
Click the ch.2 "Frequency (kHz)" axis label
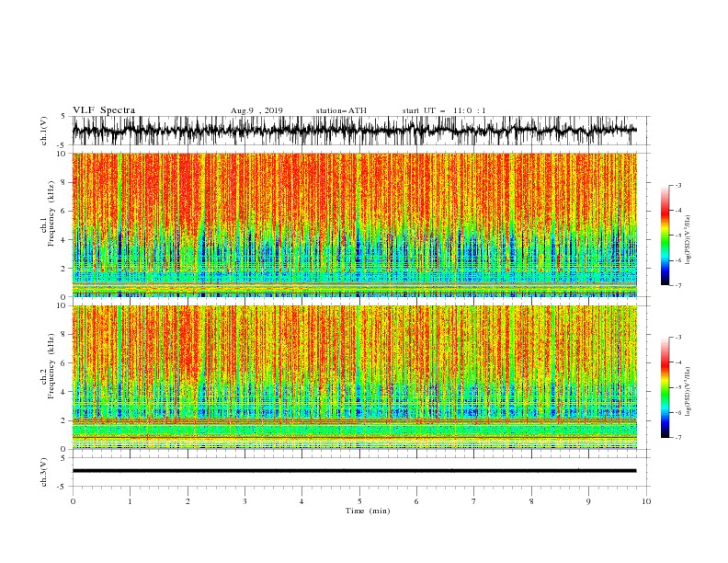51,366
